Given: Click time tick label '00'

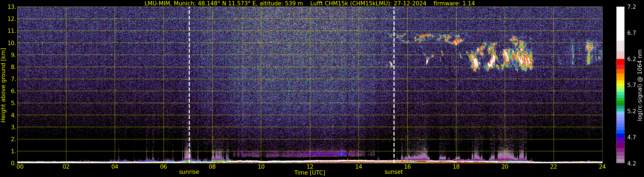Looking at the screenshot, I should tap(20, 167).
